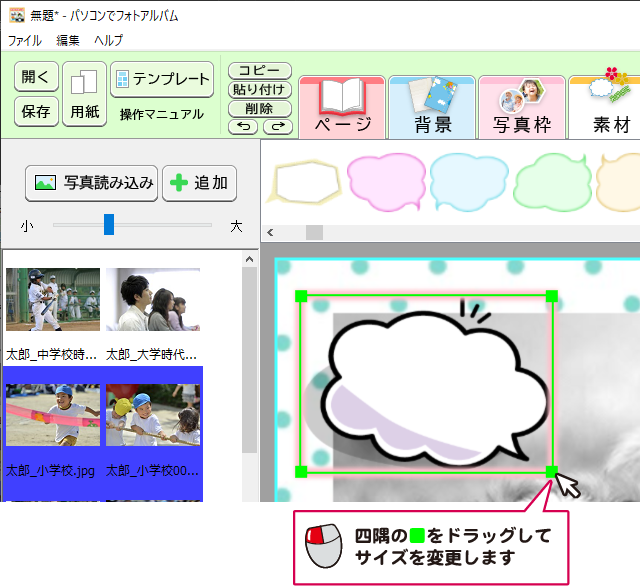Click the top-left green resize handle
Viewport: 640px width, 586px height.
(301, 296)
